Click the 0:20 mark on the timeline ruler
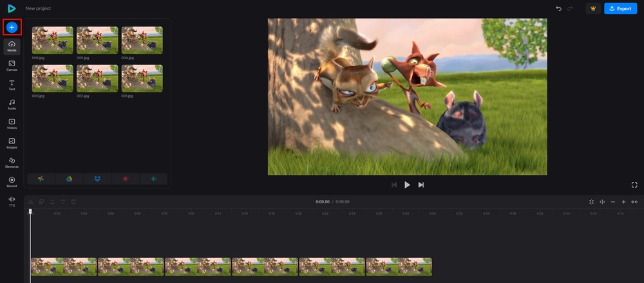 pos(299,214)
